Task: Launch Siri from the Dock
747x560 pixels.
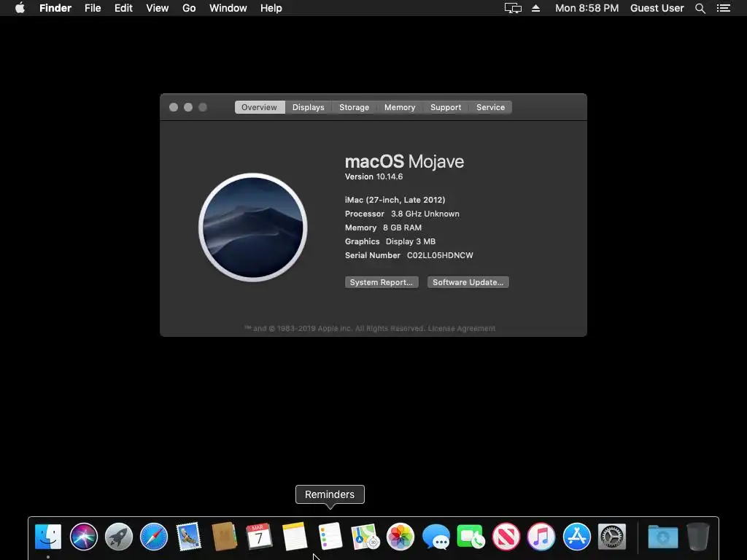Action: (83, 537)
